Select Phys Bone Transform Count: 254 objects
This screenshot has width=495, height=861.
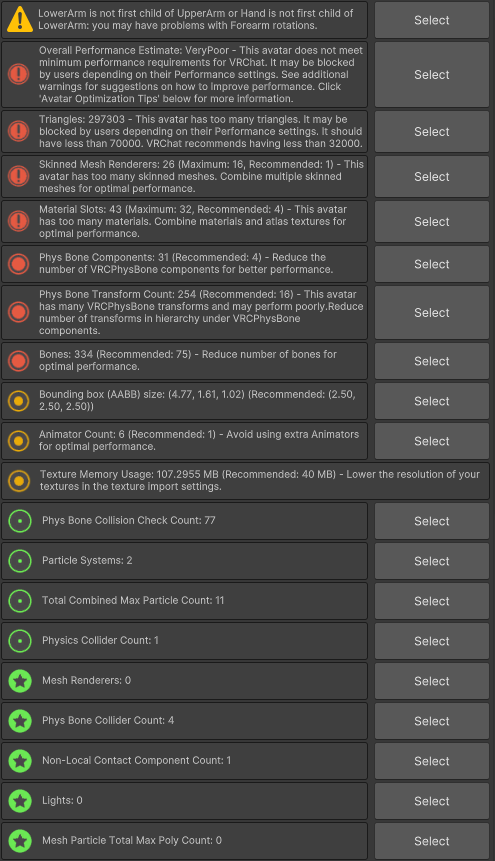(432, 312)
